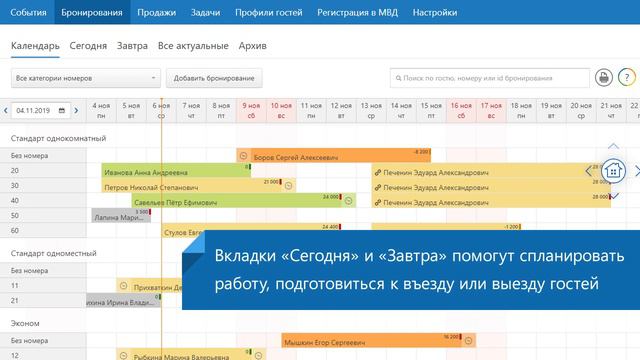Go to previous dates with left arrow
640x360 pixels.
(6, 111)
